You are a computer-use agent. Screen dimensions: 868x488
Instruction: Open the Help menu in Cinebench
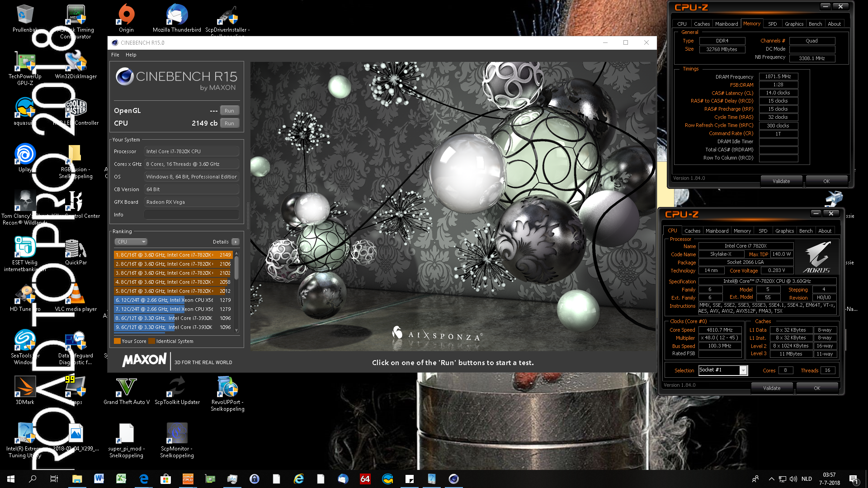pos(131,55)
